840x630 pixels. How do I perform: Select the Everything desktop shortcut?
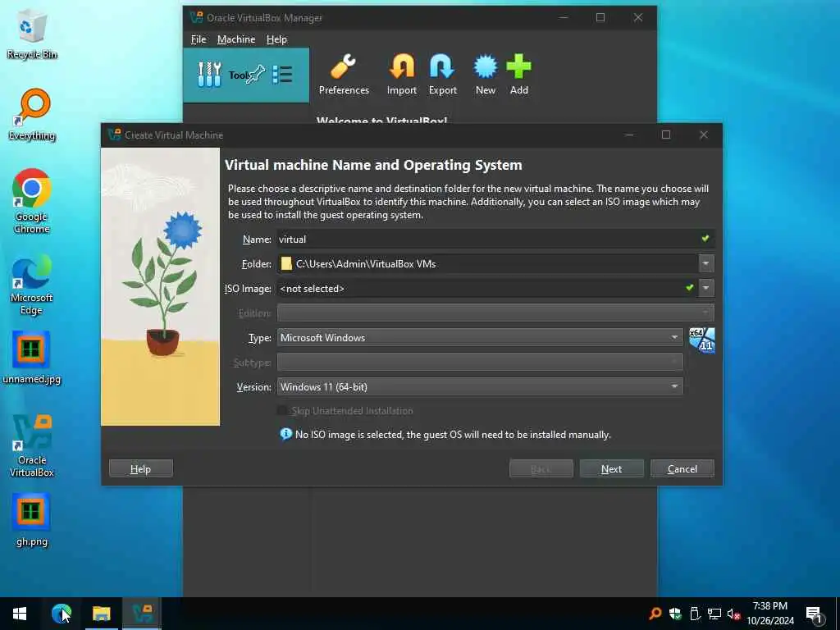click(x=32, y=115)
